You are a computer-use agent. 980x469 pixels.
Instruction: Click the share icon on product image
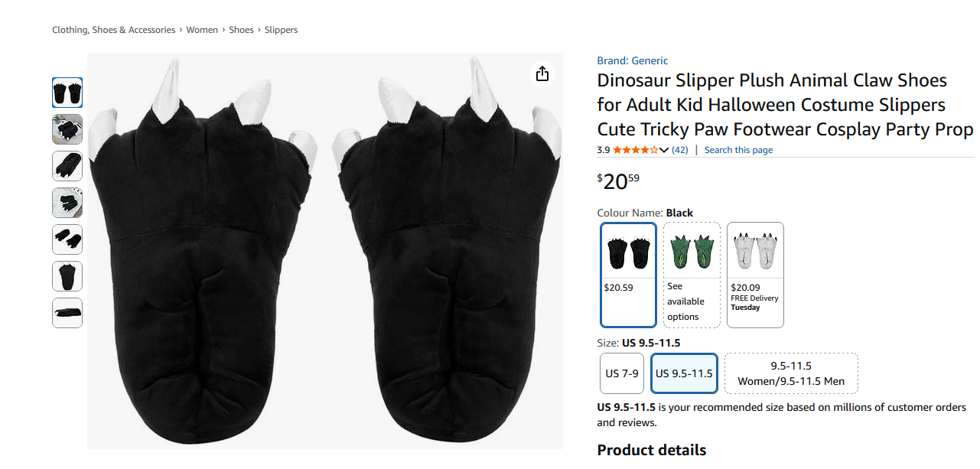542,73
